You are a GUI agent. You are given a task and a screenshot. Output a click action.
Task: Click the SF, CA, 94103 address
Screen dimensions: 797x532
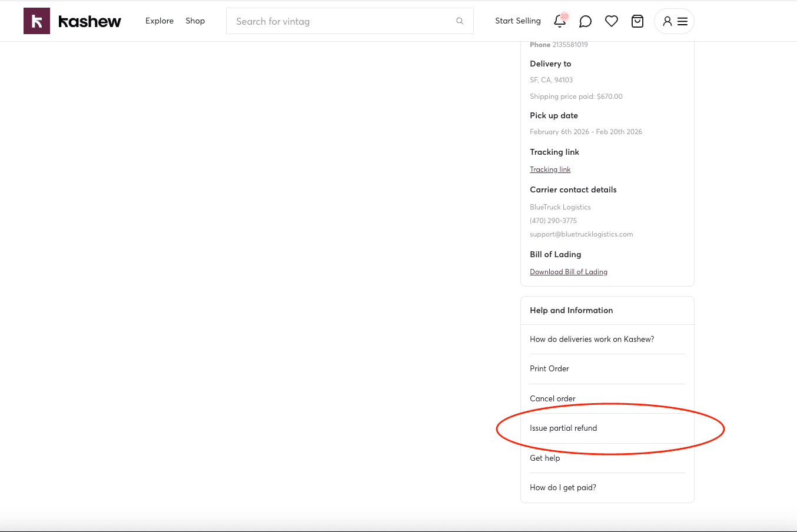pos(552,80)
